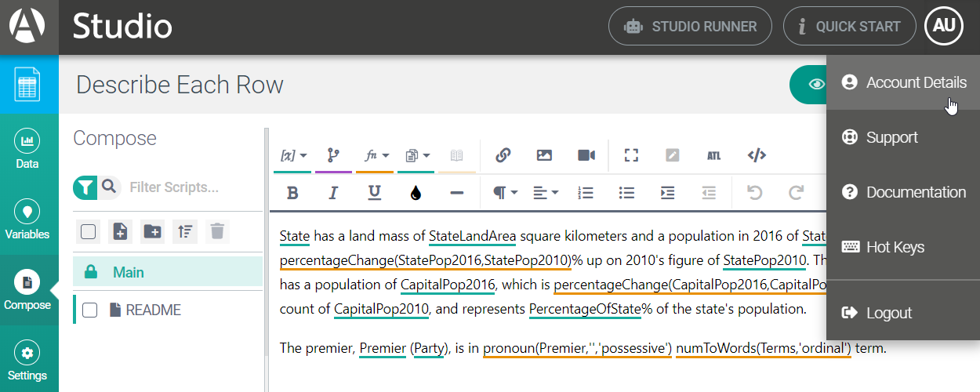Viewport: 980px width, 392px height.
Task: Create a new script folder
Action: 152,231
